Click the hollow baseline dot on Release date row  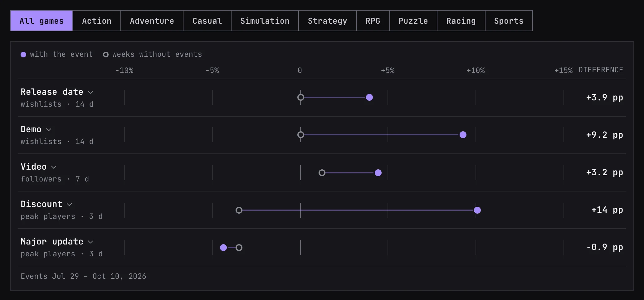pyautogui.click(x=301, y=97)
